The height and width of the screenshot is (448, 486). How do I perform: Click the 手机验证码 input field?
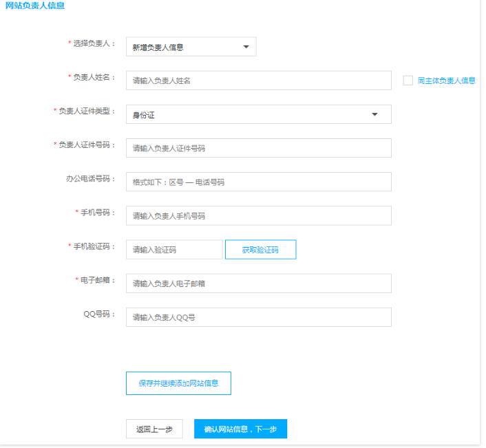[174, 249]
